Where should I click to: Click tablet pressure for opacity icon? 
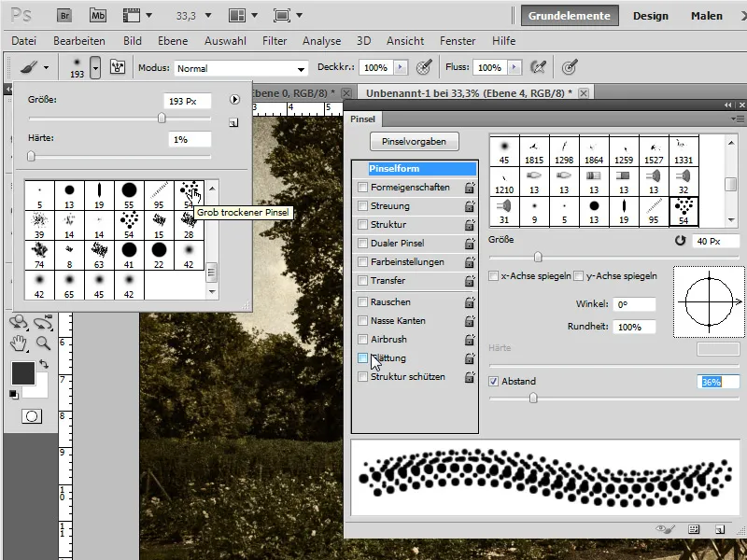point(424,67)
